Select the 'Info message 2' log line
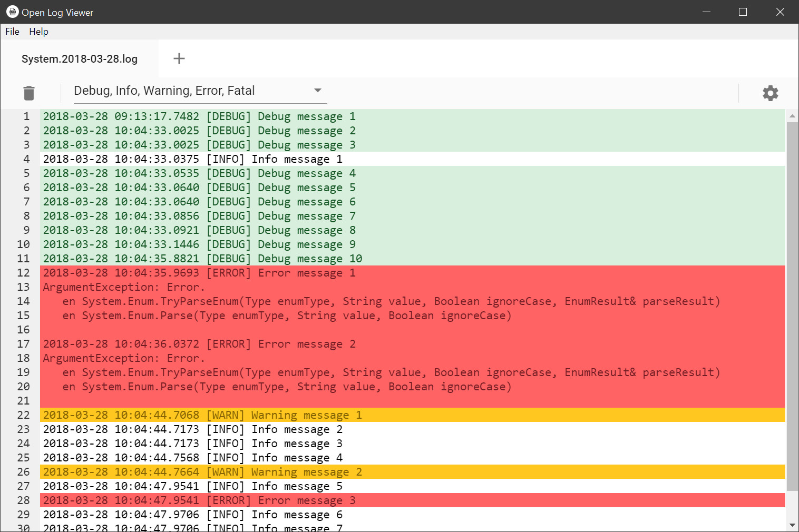The width and height of the screenshot is (799, 532). tap(413, 429)
